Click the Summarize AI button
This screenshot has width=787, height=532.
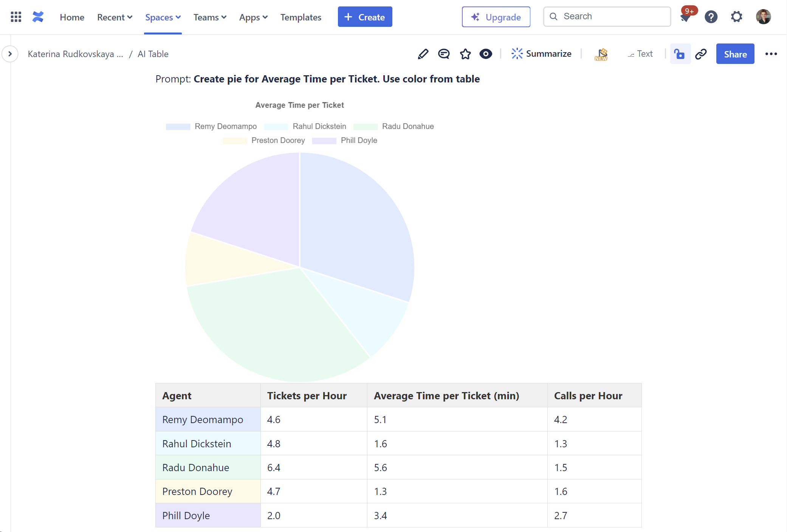tap(541, 54)
